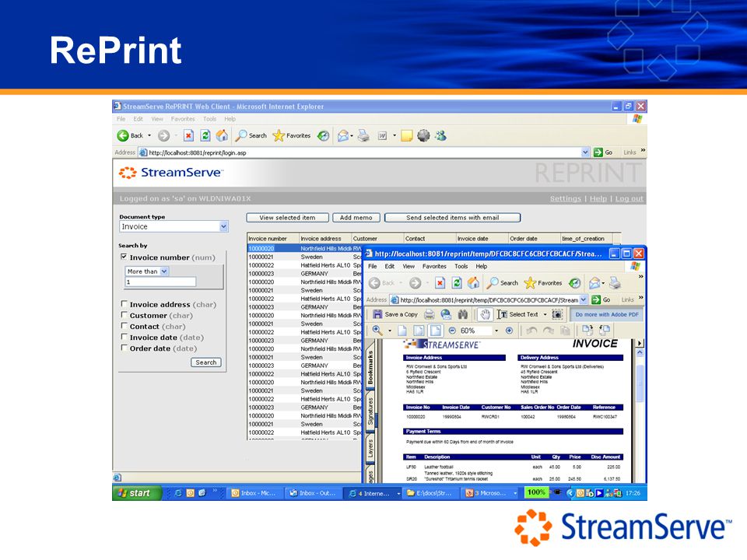Click Send selected items with email button
The image size is (747, 560).
[453, 218]
